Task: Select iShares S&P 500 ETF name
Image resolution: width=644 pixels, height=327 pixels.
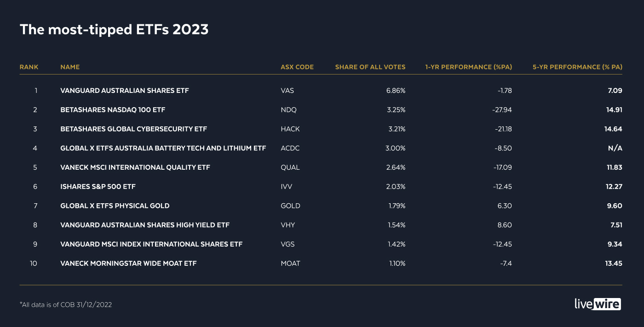Action: point(98,187)
